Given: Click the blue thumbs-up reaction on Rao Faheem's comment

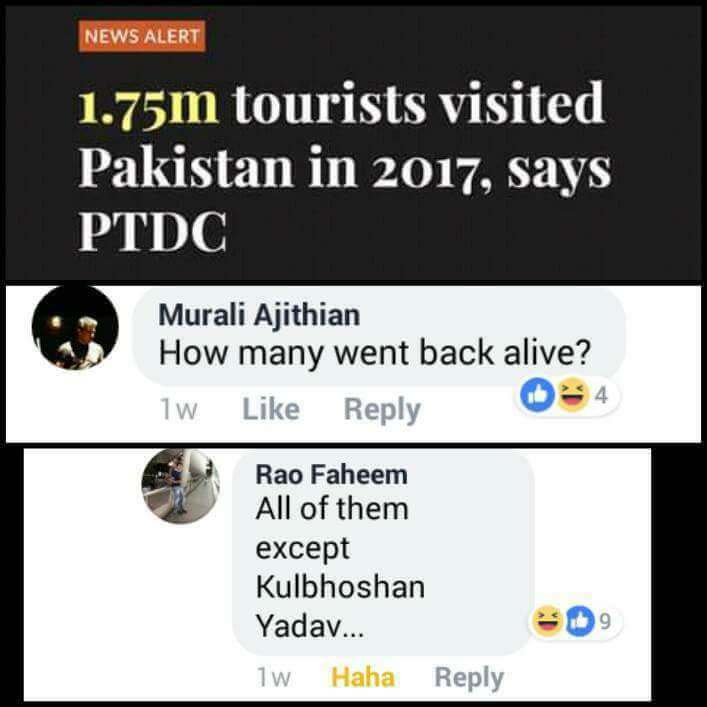Looking at the screenshot, I should [580, 621].
